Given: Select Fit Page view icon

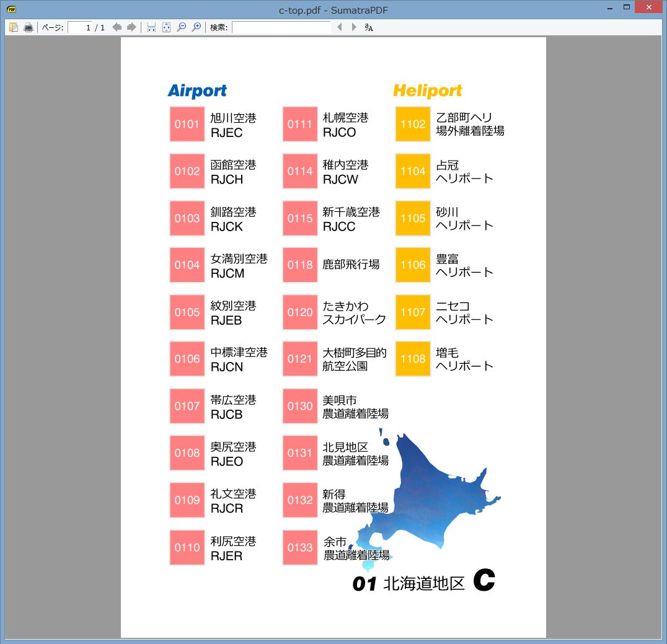Looking at the screenshot, I should point(166,27).
